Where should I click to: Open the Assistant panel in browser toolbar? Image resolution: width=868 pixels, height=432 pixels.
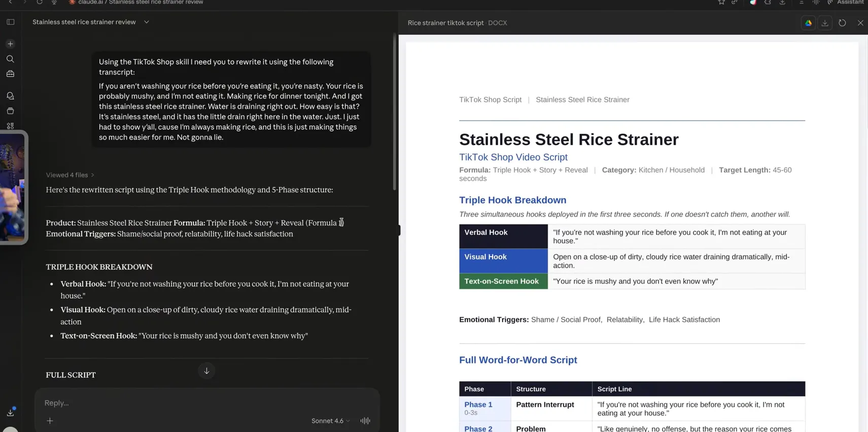846,2
